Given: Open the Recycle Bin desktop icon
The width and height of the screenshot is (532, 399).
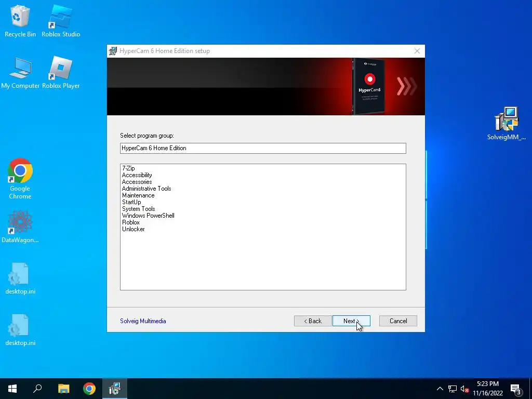Looking at the screenshot, I should (x=20, y=20).
